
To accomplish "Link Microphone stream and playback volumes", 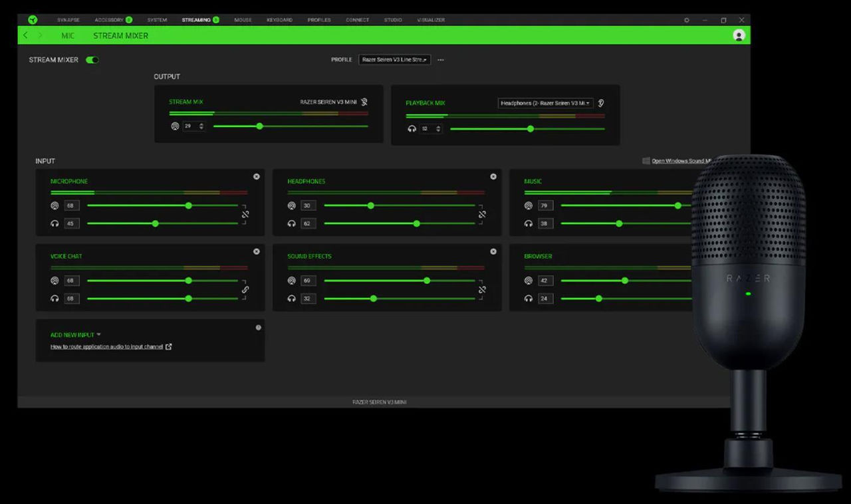I will coord(245,214).
